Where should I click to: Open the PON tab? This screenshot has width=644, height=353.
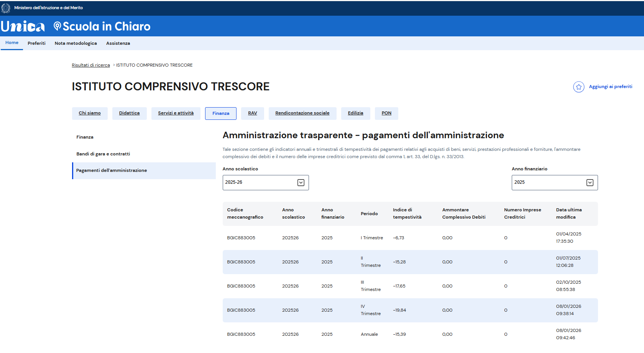(386, 113)
